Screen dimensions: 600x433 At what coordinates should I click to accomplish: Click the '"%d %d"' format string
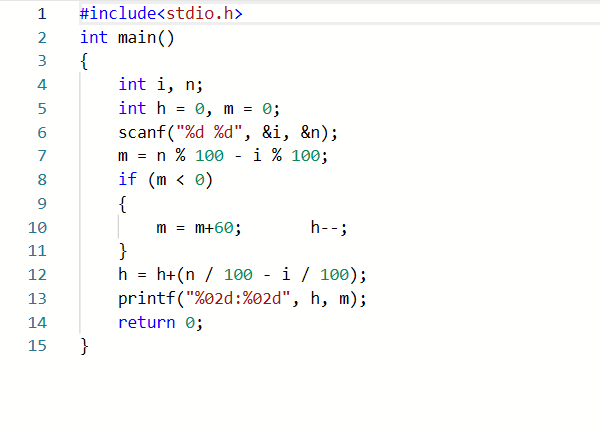point(209,132)
